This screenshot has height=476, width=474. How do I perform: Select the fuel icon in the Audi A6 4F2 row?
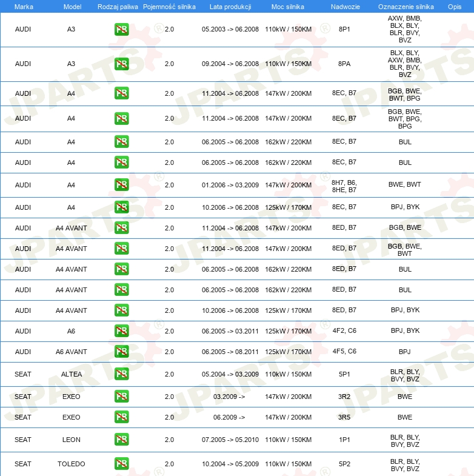tap(121, 331)
